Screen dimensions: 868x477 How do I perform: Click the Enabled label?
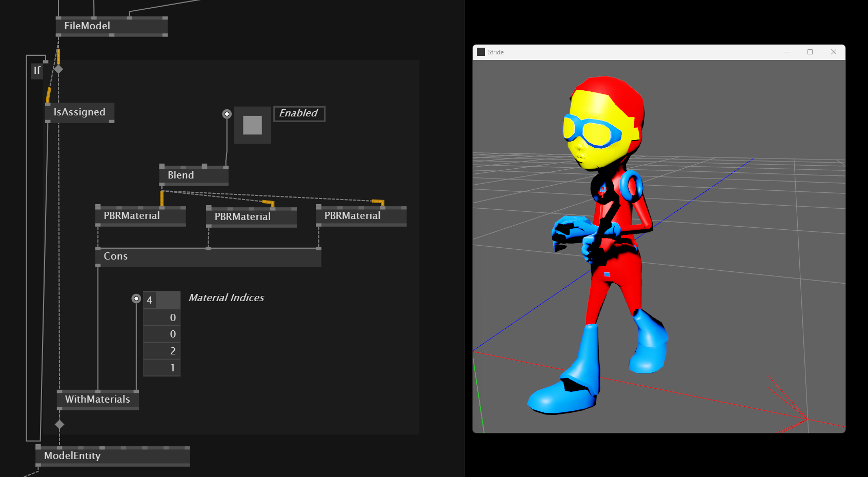(299, 113)
